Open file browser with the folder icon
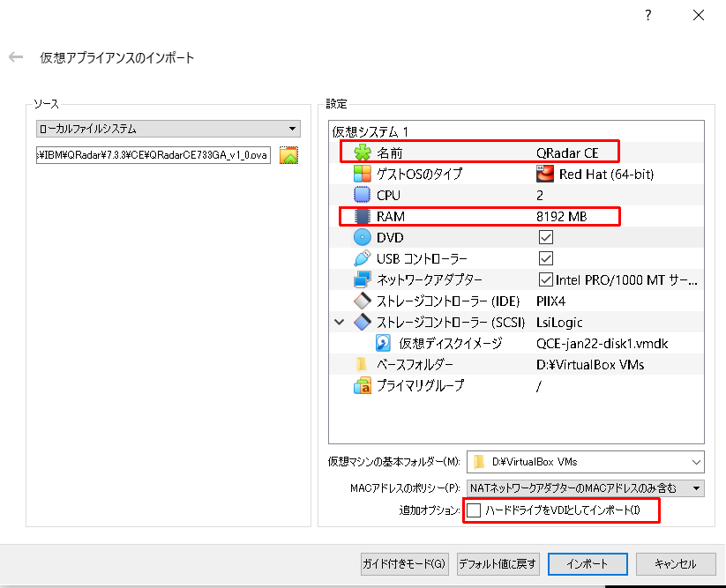This screenshot has height=588, width=726. point(288,155)
